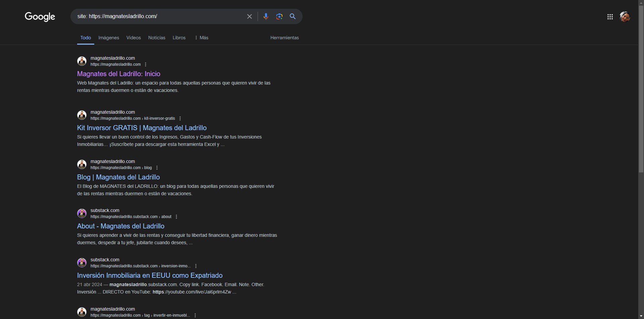Clear the search box with the X icon
The height and width of the screenshot is (319, 644).
click(250, 16)
